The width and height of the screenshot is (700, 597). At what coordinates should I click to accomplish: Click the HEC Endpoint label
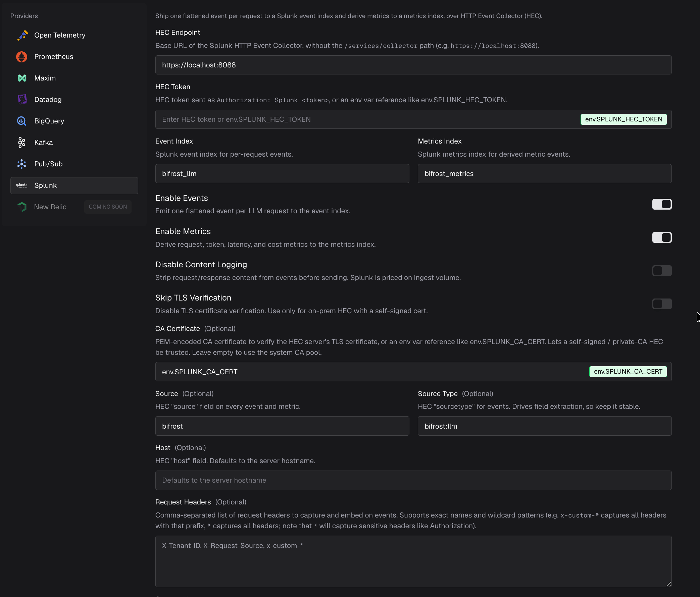click(x=178, y=33)
